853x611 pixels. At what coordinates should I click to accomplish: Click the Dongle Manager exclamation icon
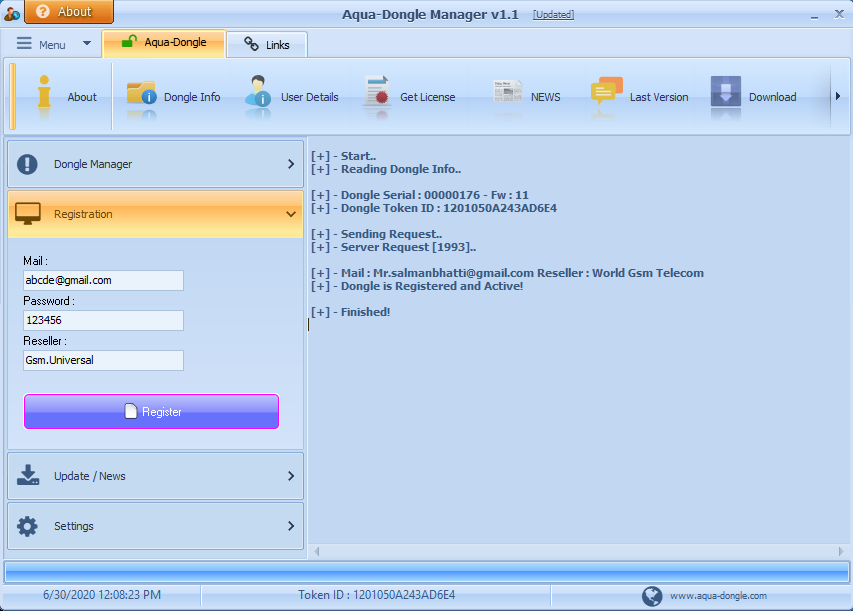click(x=27, y=164)
